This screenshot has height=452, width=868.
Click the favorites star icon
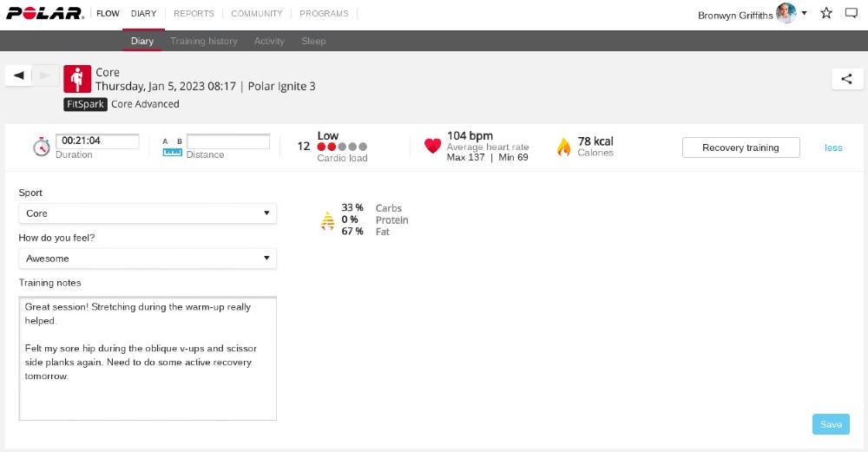[826, 13]
